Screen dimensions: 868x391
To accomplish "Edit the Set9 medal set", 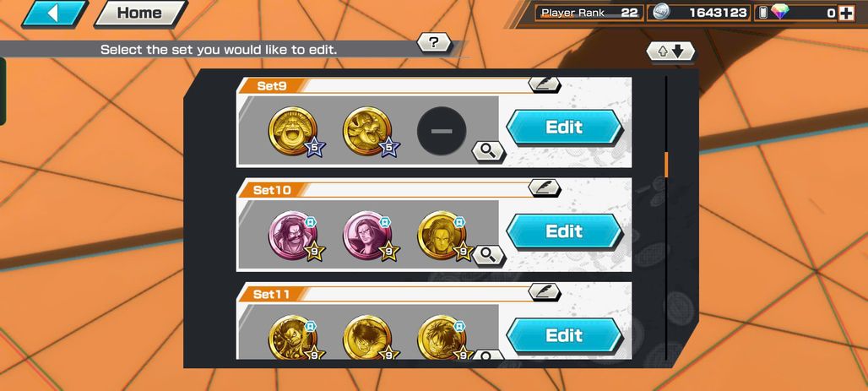I will tap(564, 128).
